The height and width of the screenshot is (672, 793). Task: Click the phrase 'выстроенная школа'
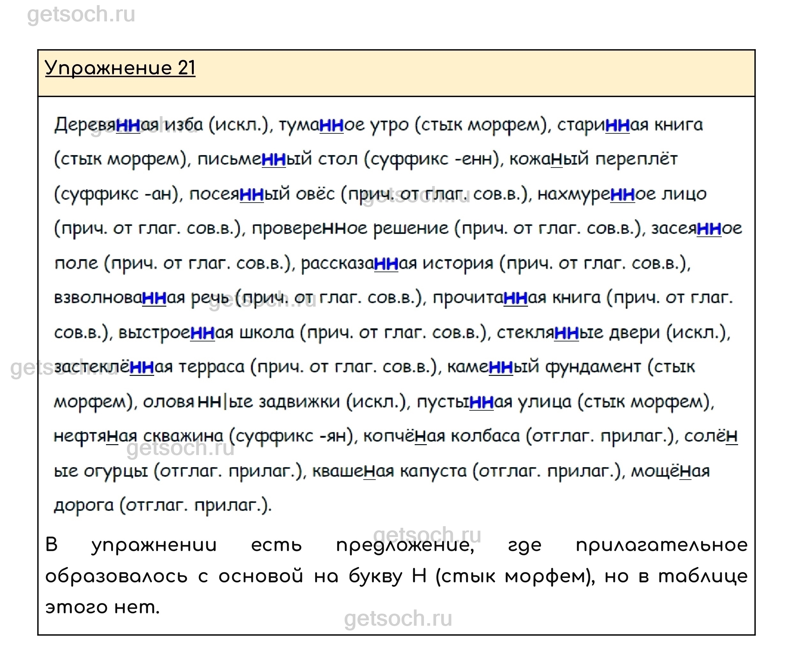(206, 333)
